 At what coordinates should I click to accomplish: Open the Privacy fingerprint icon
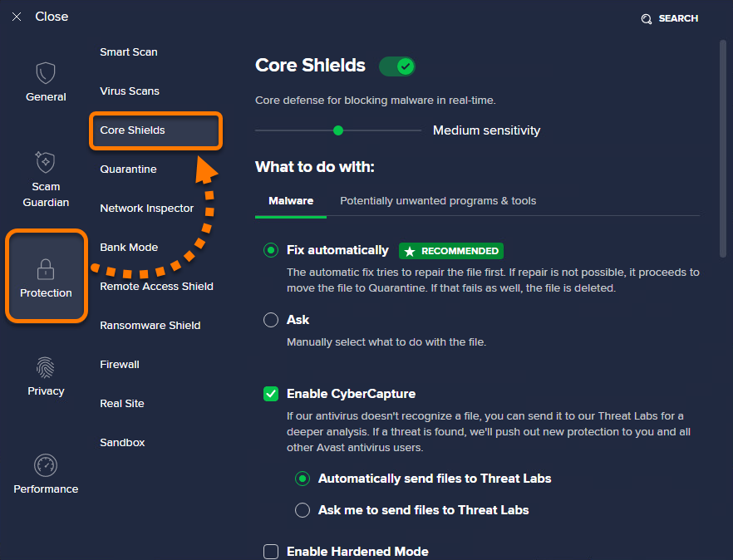(x=46, y=367)
